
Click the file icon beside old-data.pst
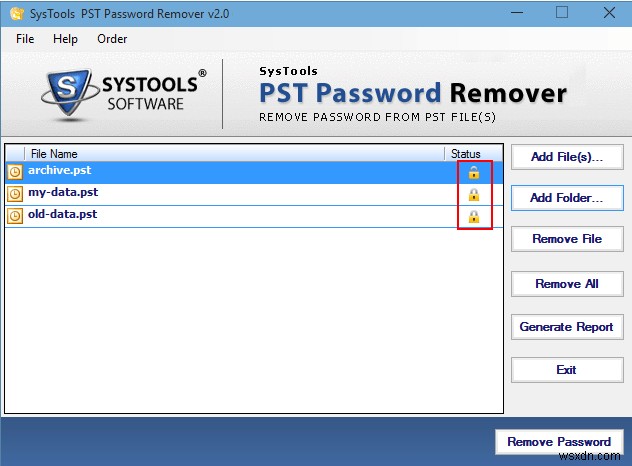point(15,216)
